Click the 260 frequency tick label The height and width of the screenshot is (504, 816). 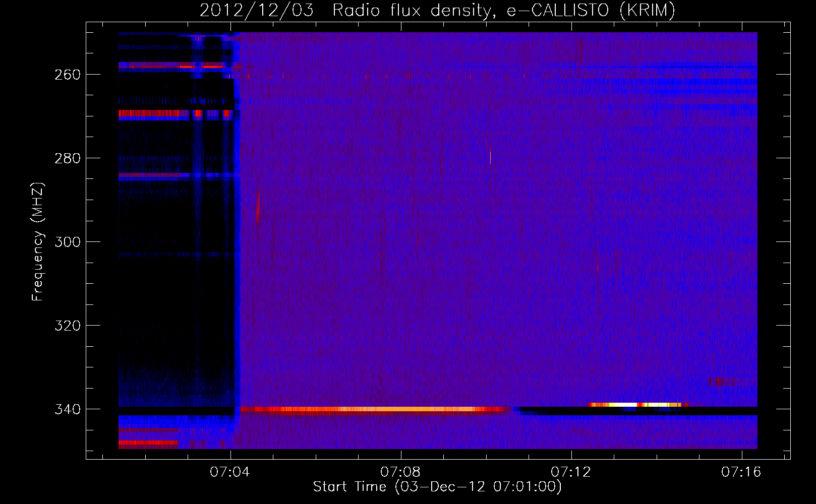[x=68, y=75]
